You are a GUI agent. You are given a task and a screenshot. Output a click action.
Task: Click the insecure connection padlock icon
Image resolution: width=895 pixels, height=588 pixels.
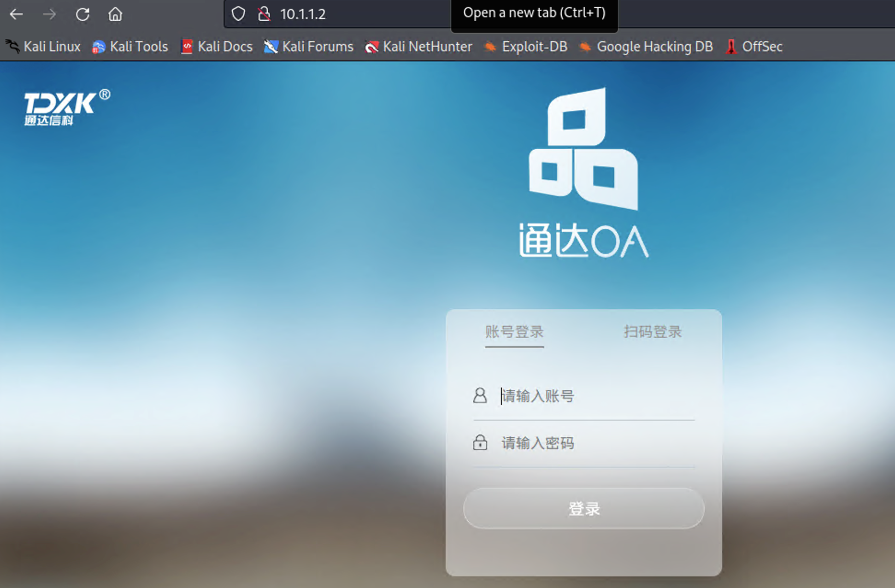coord(264,14)
